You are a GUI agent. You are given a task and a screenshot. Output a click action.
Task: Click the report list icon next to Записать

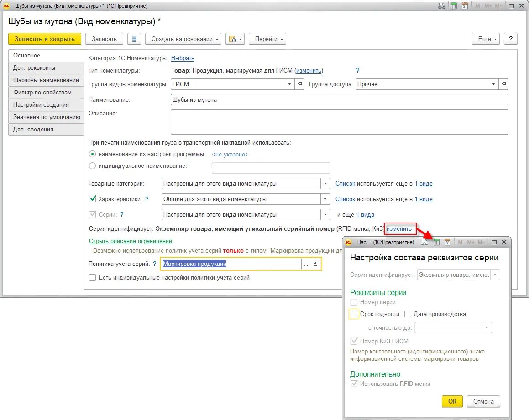pyautogui.click(x=134, y=39)
